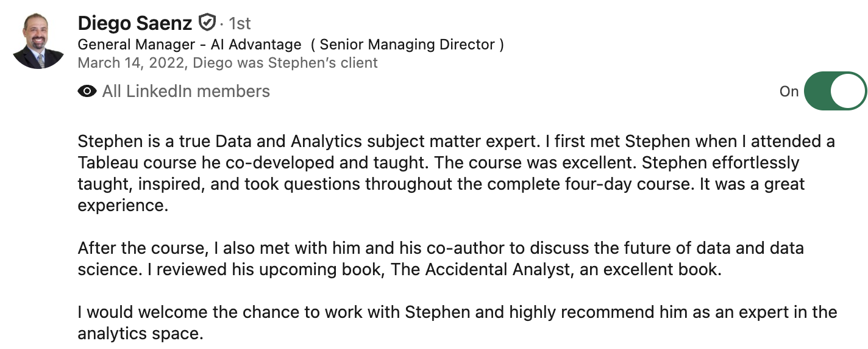This screenshot has width=868, height=349.
Task: Click the On label beside the switch
Action: (x=789, y=92)
